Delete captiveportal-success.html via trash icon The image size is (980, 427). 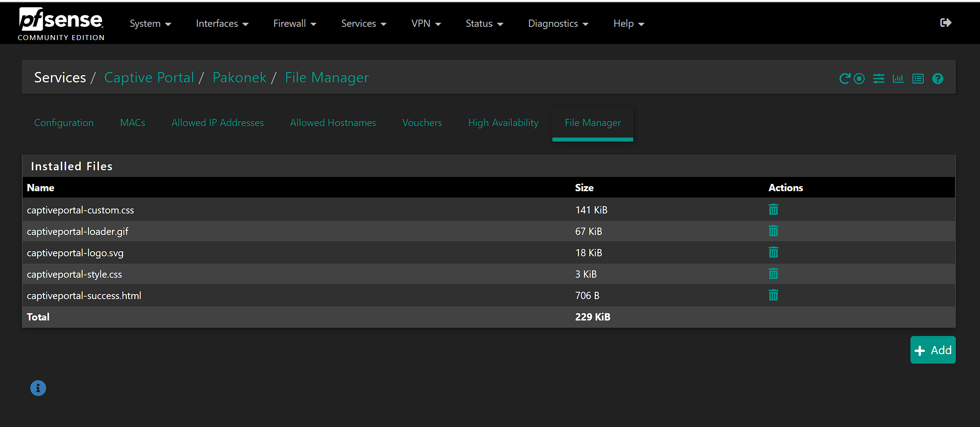pos(773,295)
